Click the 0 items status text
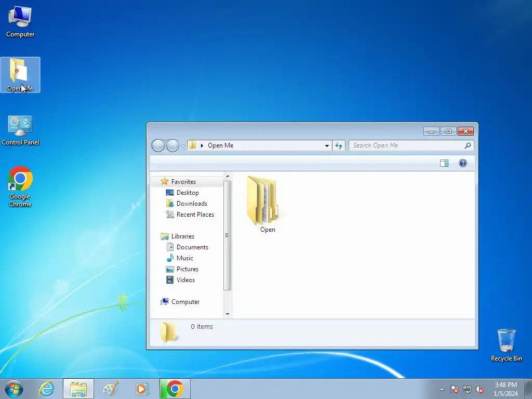This screenshot has height=399, width=532. coord(202,326)
